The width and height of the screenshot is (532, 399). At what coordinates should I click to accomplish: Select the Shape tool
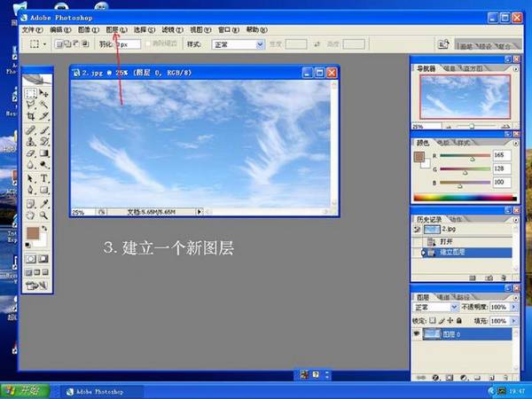coord(43,190)
